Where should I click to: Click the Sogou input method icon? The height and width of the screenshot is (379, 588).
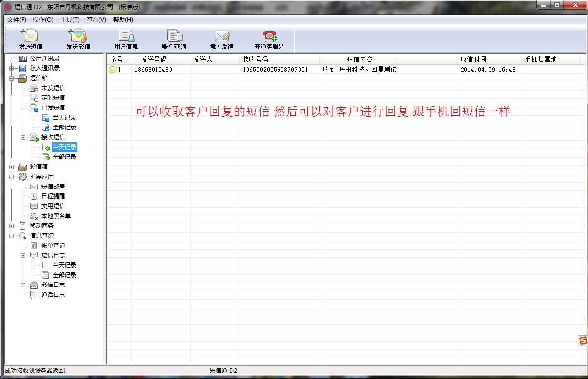[583, 341]
